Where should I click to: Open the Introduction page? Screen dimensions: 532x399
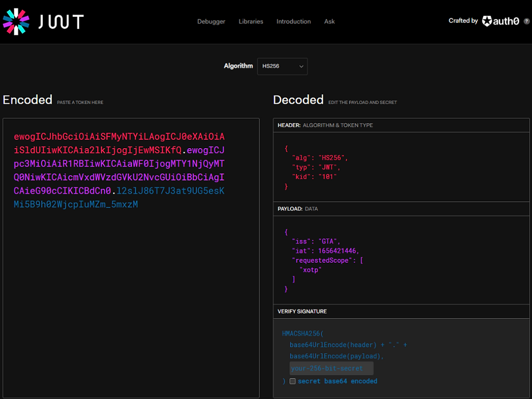click(x=294, y=21)
